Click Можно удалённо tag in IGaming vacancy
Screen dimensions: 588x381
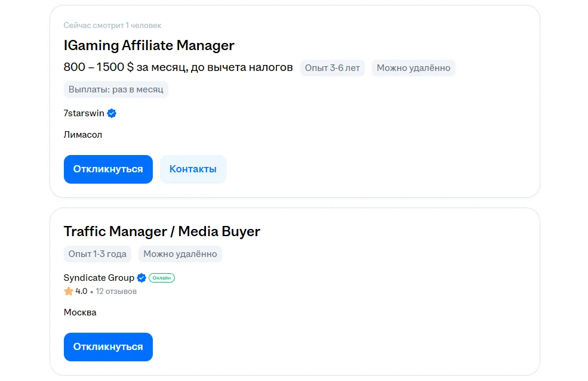coord(413,68)
